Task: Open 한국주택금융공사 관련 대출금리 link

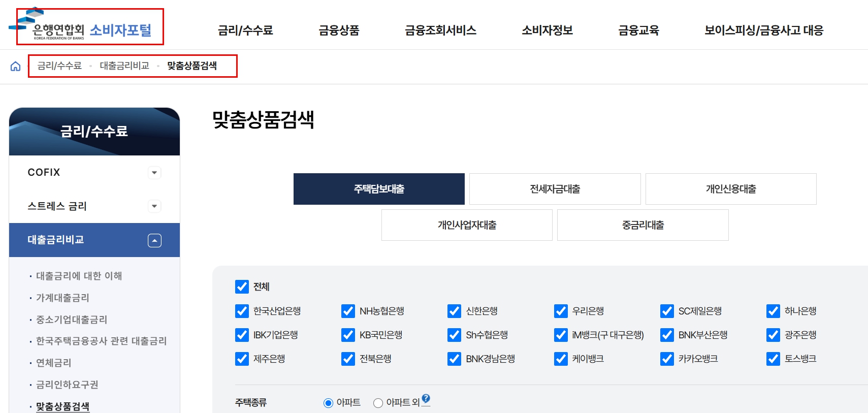Action: 101,341
